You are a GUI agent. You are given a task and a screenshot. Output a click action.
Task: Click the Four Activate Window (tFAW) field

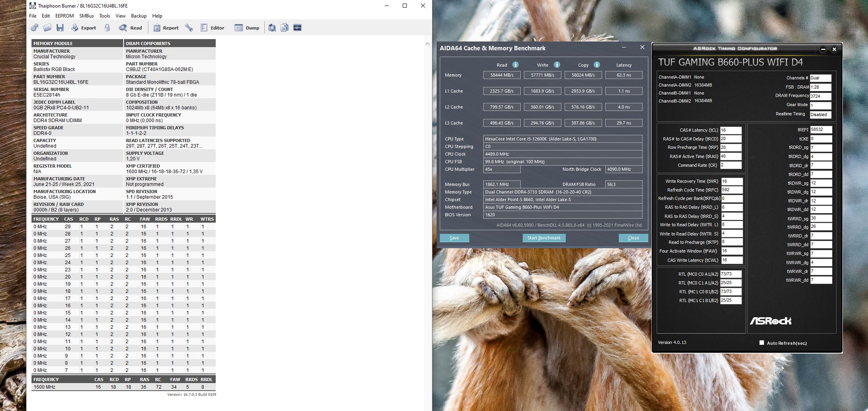tap(732, 251)
